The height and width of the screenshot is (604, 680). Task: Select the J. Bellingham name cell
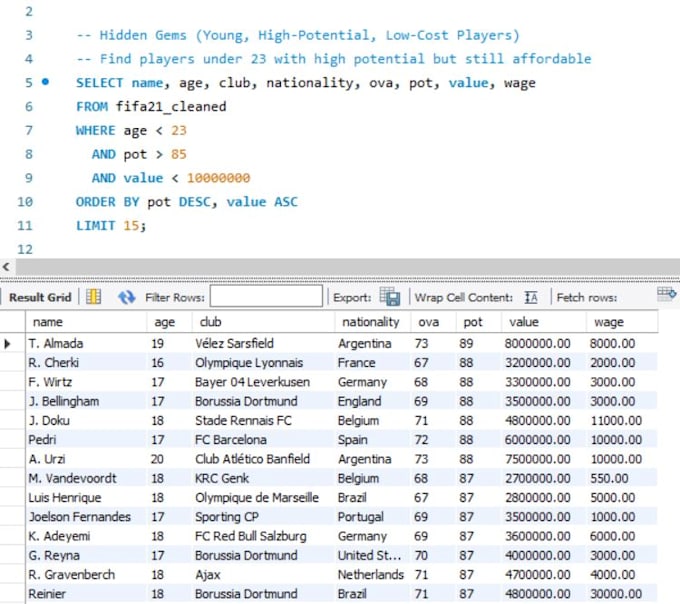pyautogui.click(x=86, y=401)
